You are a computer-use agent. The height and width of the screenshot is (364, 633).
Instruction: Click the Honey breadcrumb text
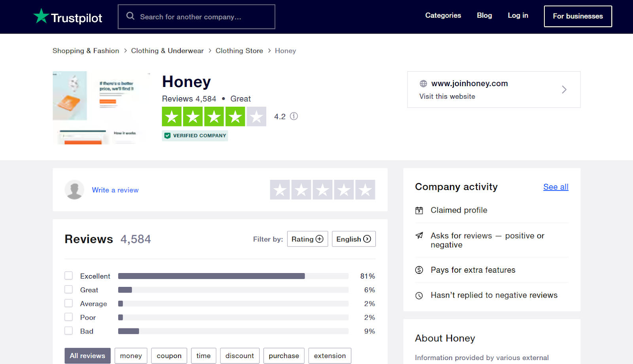(x=285, y=51)
